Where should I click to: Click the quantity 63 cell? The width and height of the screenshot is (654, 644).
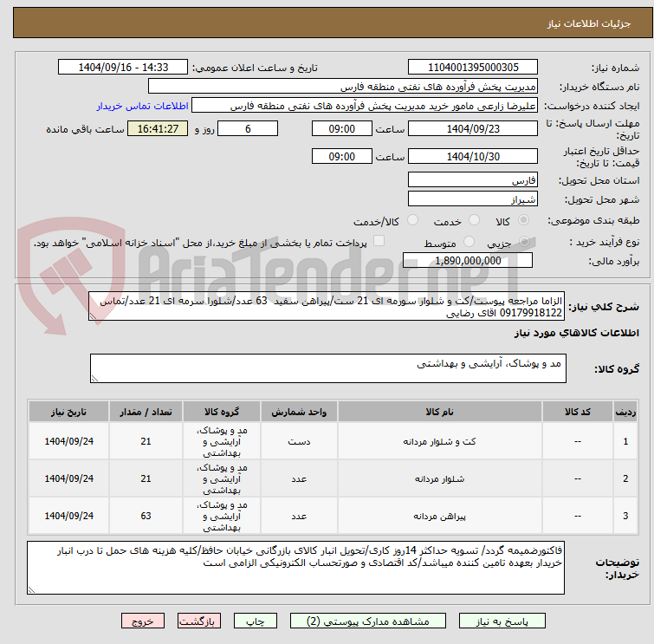coord(146,517)
